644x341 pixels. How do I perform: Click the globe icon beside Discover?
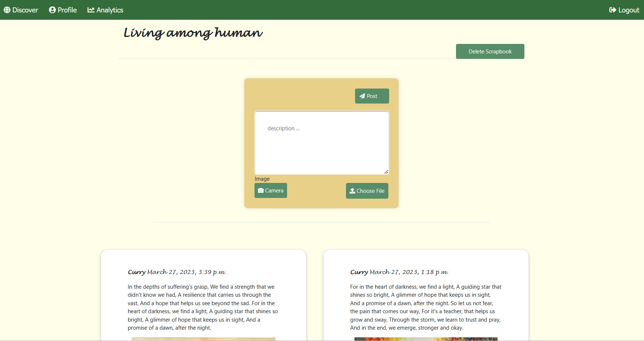[7, 10]
